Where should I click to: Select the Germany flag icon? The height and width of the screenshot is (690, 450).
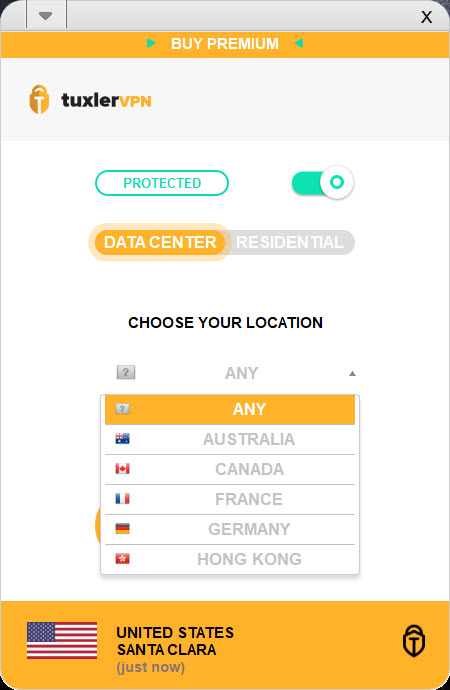tap(122, 529)
